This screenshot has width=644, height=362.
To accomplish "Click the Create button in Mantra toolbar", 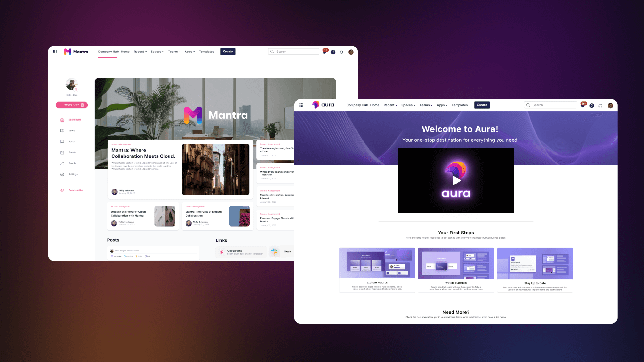I will coord(228,52).
